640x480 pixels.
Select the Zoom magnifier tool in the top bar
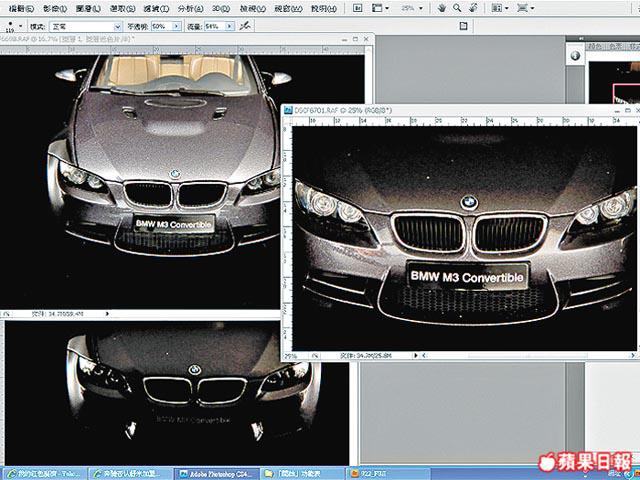click(457, 8)
